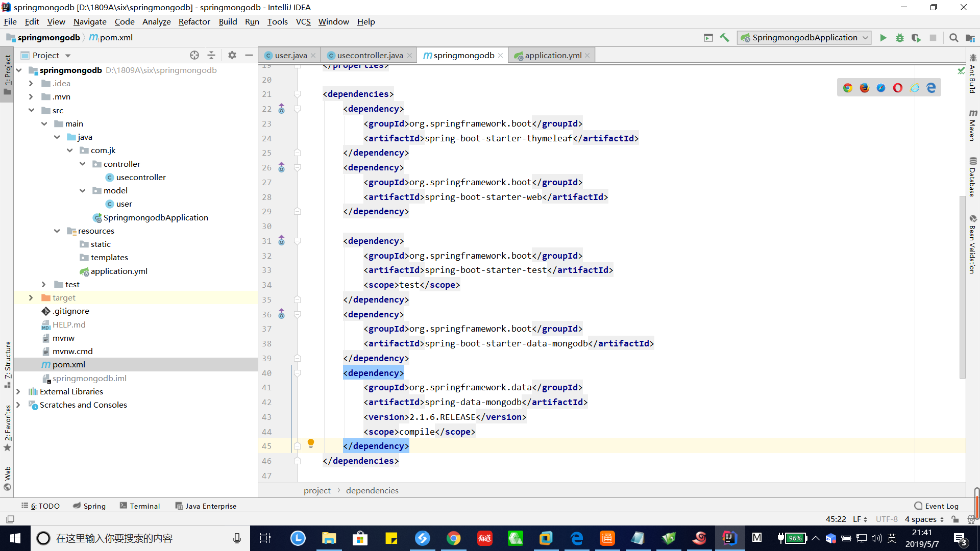
Task: Open page in Chrome browser icon
Action: tap(848, 88)
